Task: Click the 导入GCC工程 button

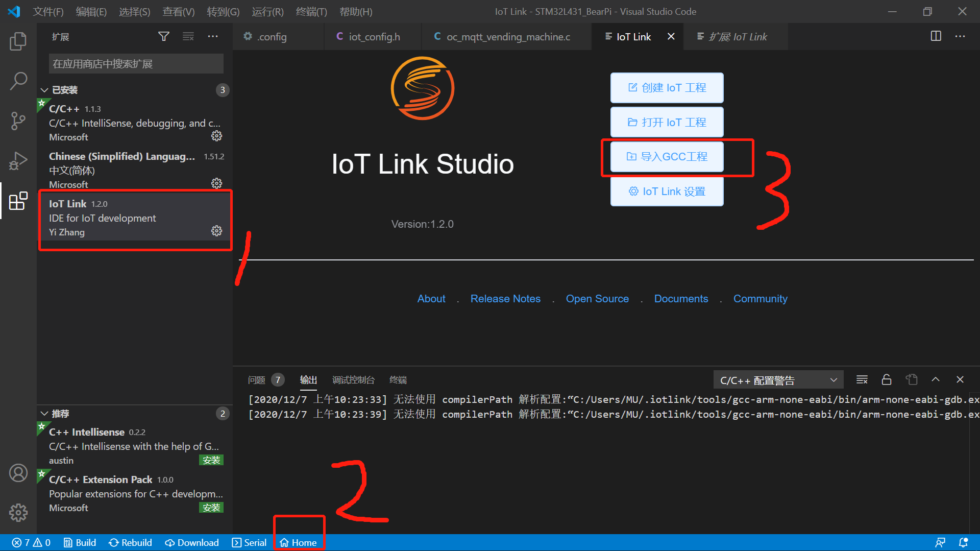Action: point(667,157)
